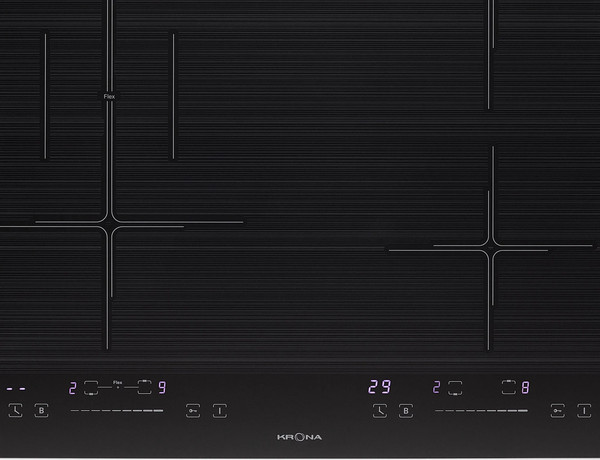This screenshot has width=600, height=460.
Task: Select right front zone beside digit 2
Action: pyautogui.click(x=455, y=387)
